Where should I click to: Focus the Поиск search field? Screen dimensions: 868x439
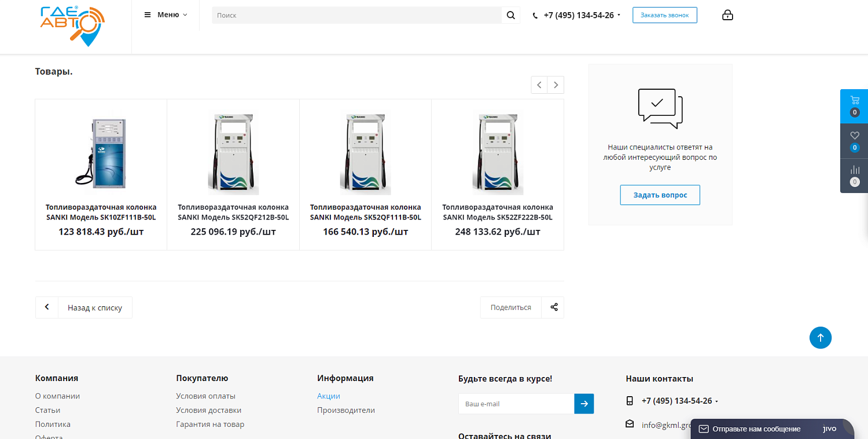pyautogui.click(x=357, y=15)
